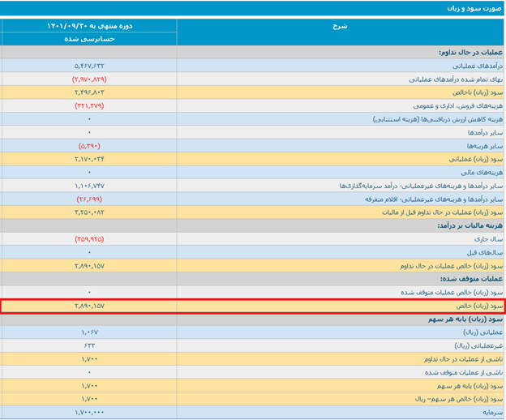Click the 'سال‌های قبل' row label

485,253
